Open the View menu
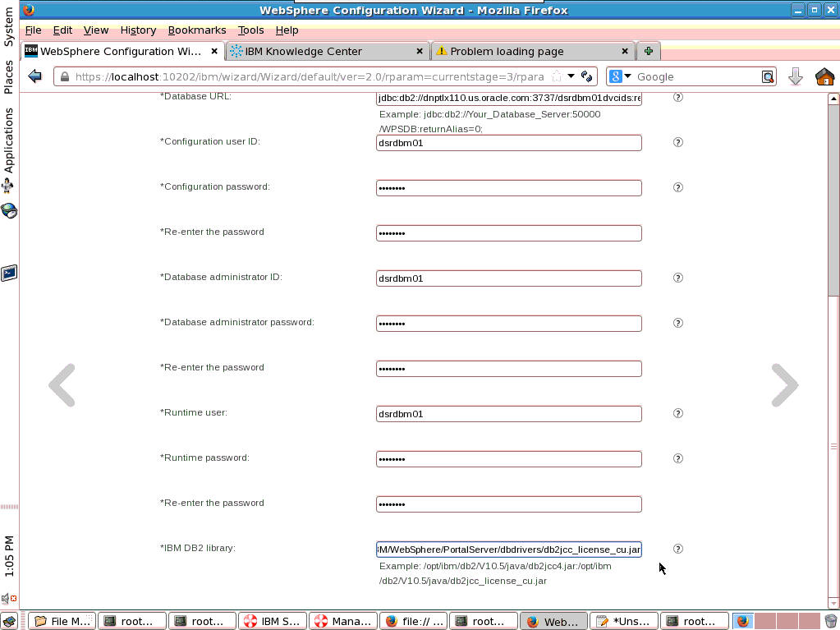840x630 pixels. [96, 30]
